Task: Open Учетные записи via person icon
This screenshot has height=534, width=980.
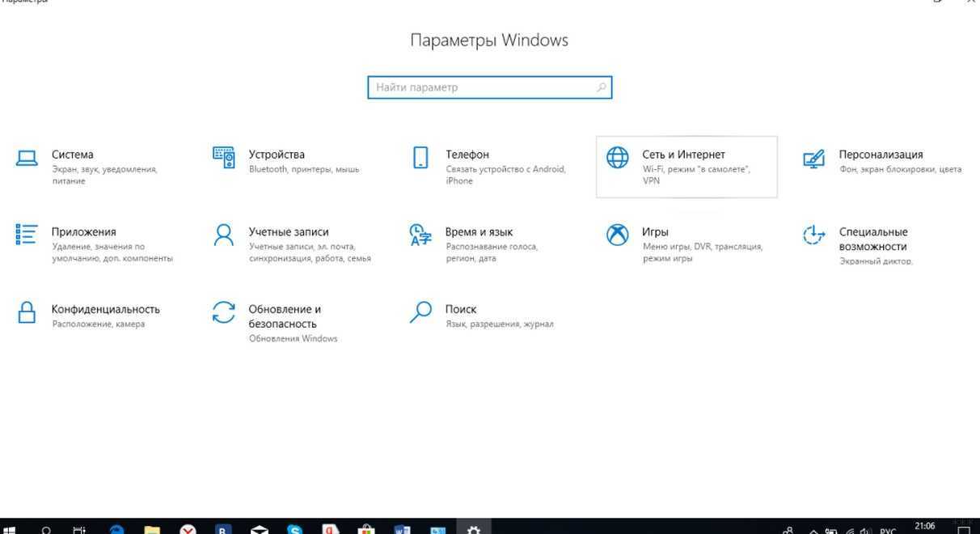Action: 224,235
